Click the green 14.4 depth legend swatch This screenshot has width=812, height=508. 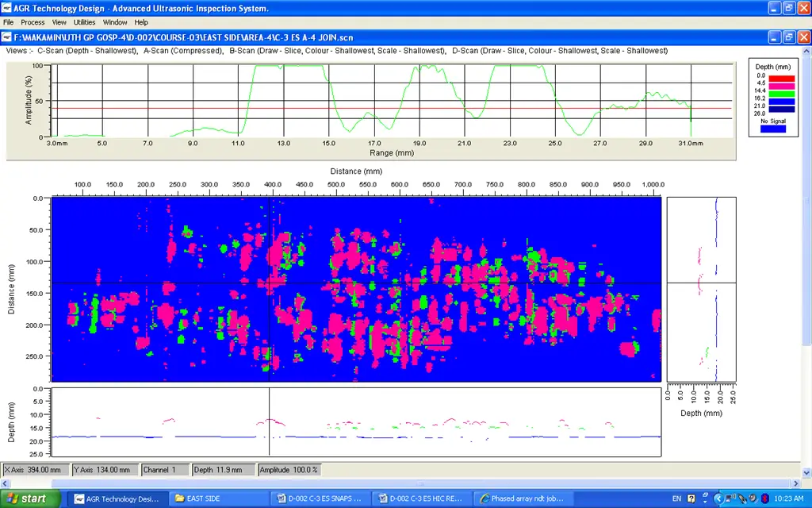[x=781, y=94]
